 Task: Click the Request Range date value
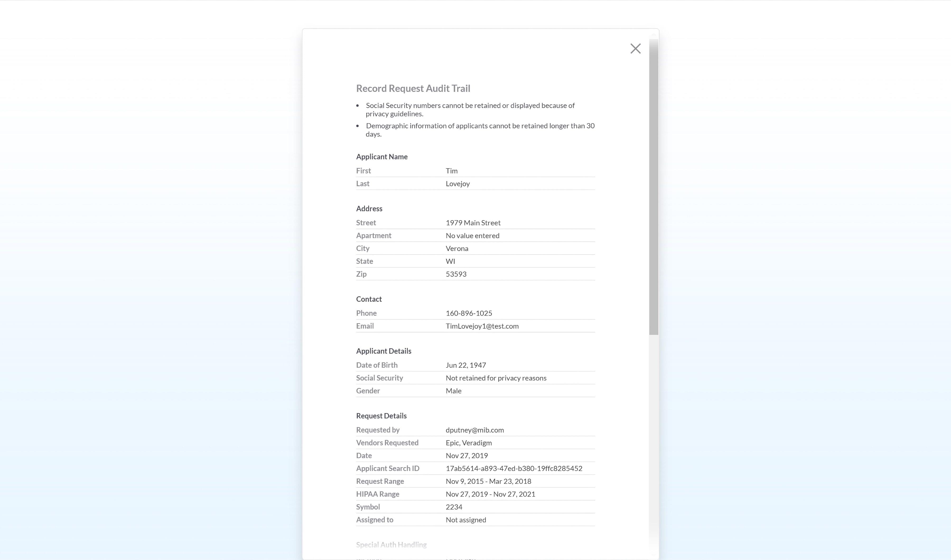[488, 481]
